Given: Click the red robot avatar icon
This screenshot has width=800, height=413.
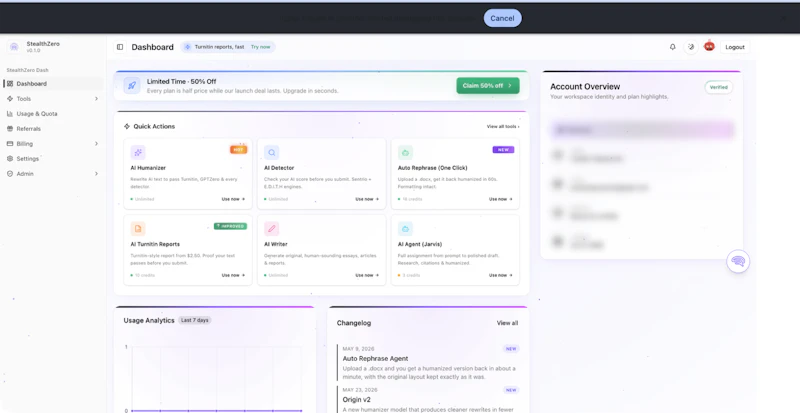Looking at the screenshot, I should click(x=709, y=46).
